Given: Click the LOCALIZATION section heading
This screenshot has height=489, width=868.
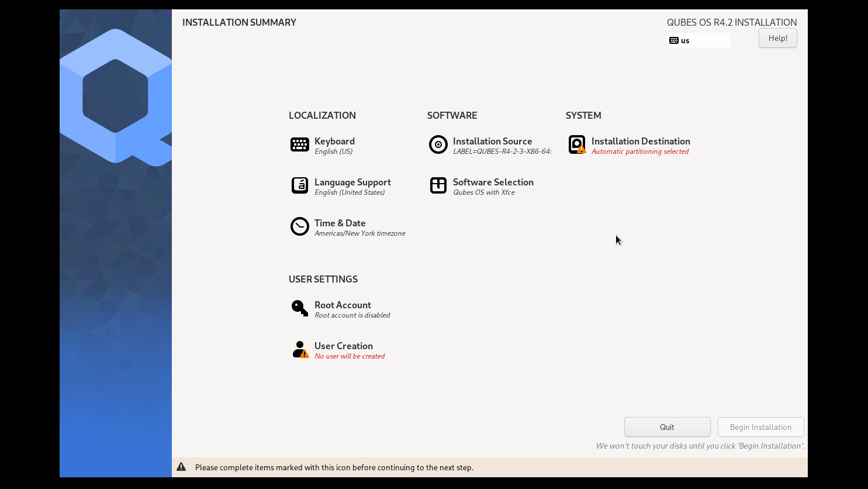Looking at the screenshot, I should tap(322, 115).
